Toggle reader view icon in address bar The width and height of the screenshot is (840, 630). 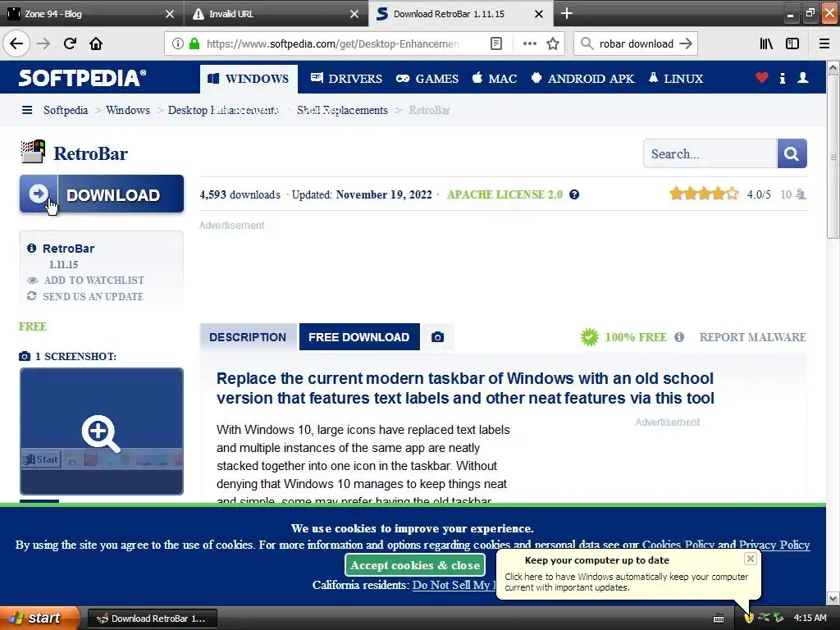point(496,43)
